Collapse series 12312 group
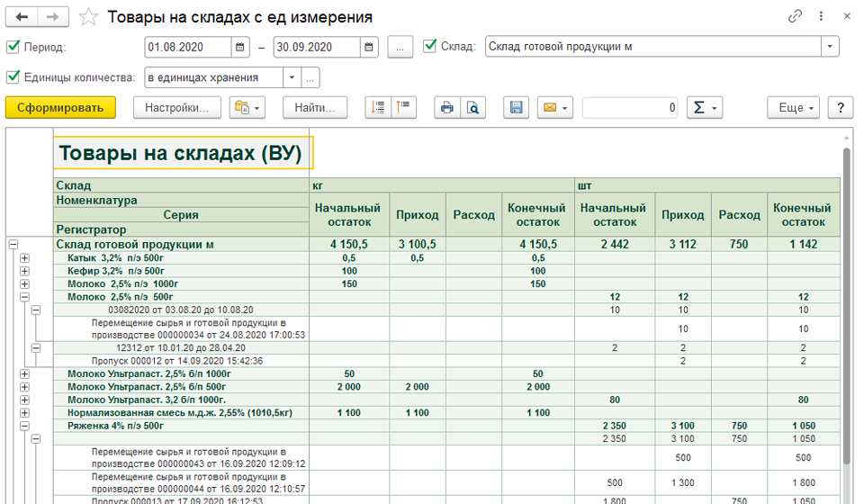The image size is (864, 504). (x=36, y=347)
